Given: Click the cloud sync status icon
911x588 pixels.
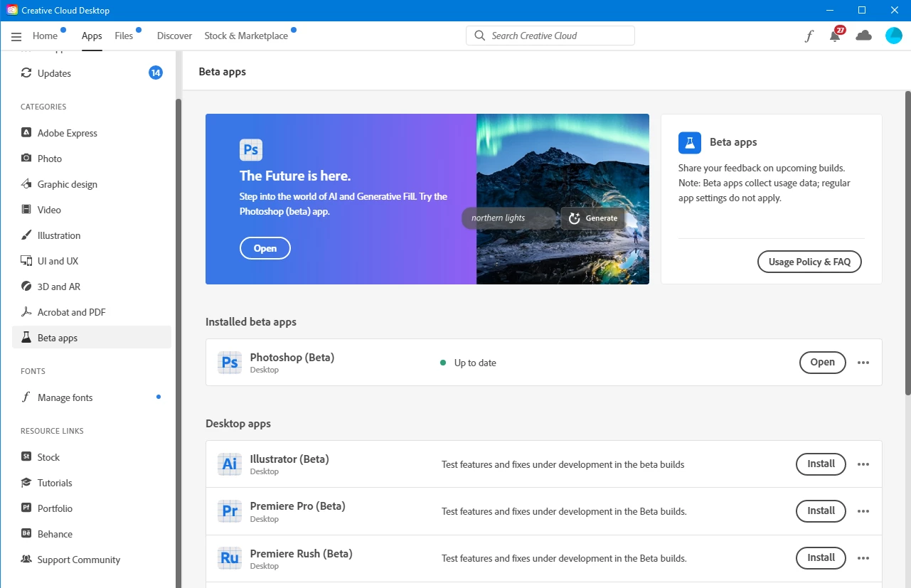Looking at the screenshot, I should click(863, 36).
